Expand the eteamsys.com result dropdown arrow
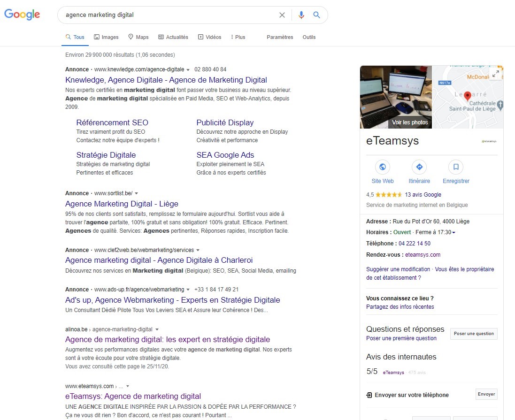Viewport: 515px width, 420px height. pos(128,386)
